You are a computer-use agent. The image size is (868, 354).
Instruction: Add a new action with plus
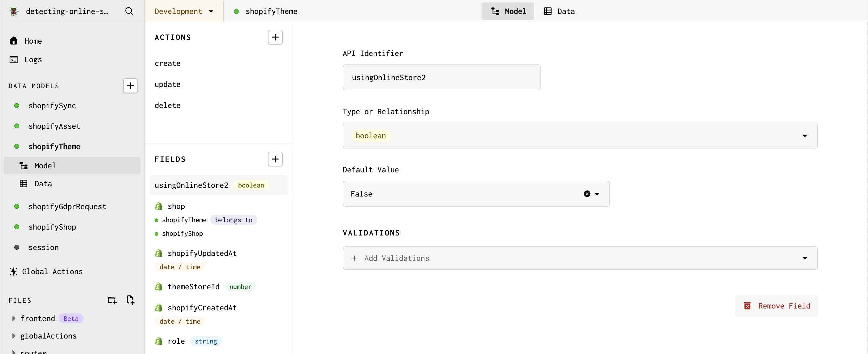(275, 37)
